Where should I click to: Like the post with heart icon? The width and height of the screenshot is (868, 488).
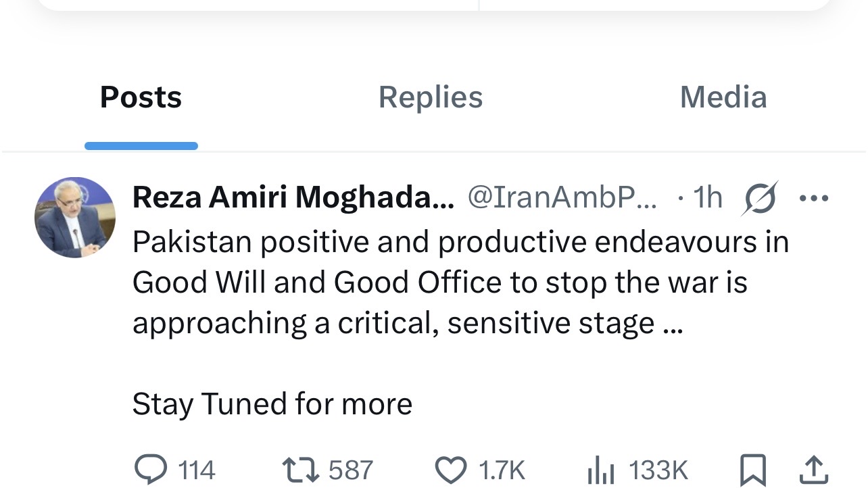450,468
